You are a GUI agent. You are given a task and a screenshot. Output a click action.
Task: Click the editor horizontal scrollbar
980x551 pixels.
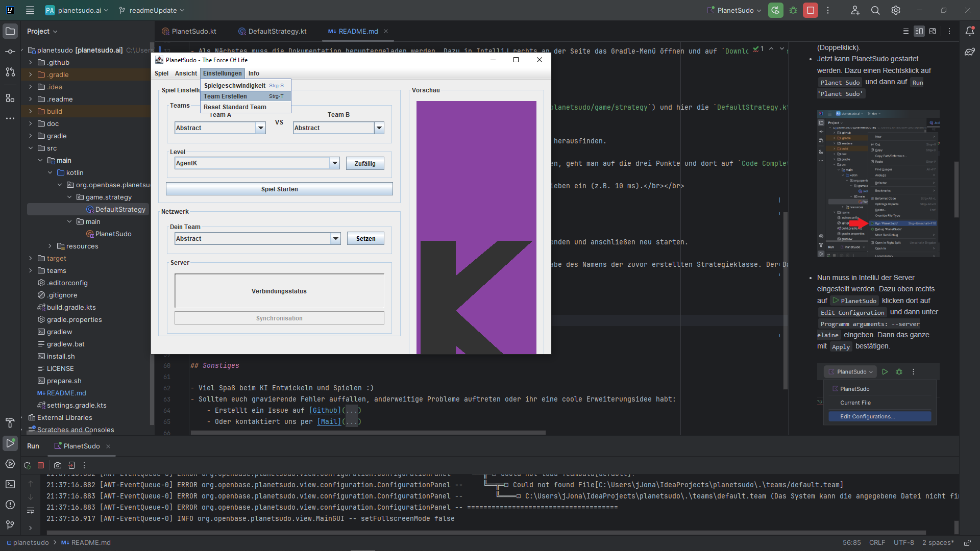368,433
